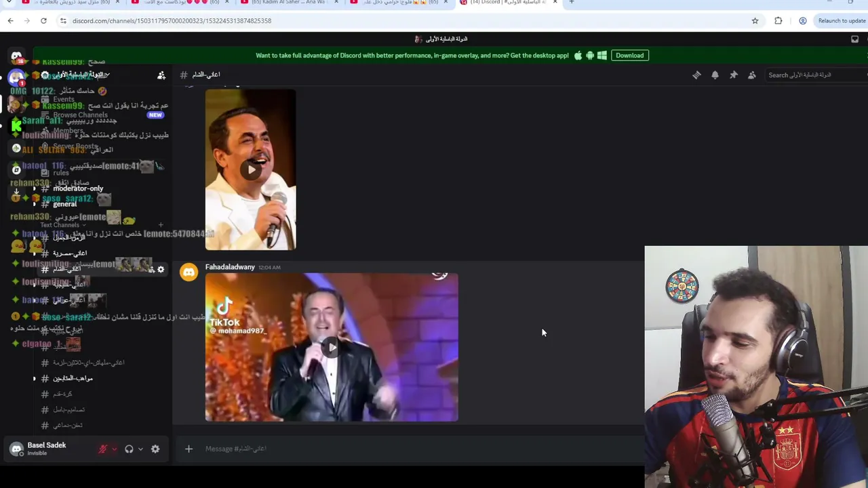Show pinned messages pin icon
868x488 pixels.
[733, 75]
